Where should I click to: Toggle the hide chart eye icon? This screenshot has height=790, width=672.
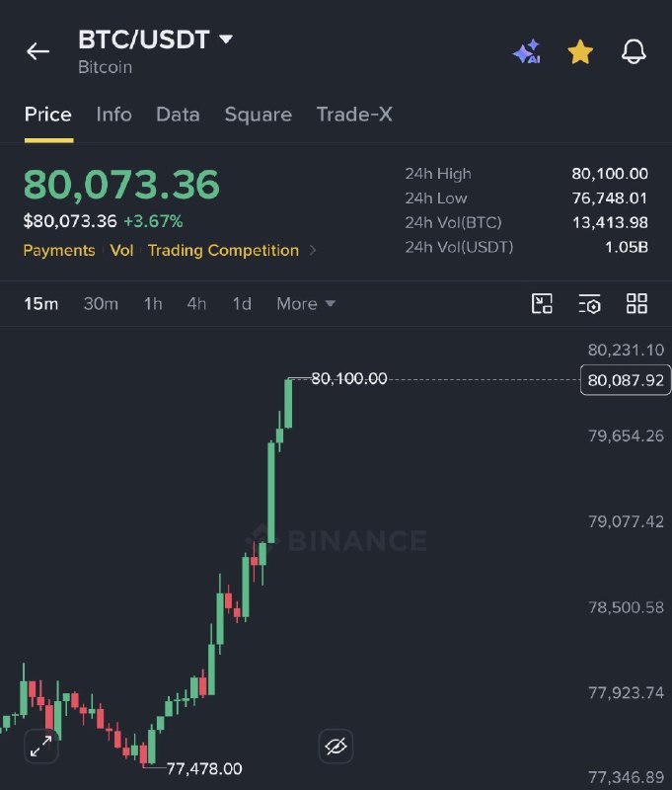[x=336, y=747]
